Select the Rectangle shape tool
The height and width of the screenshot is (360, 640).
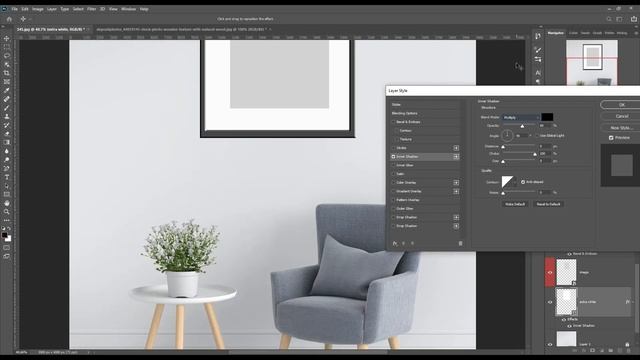[x=7, y=194]
